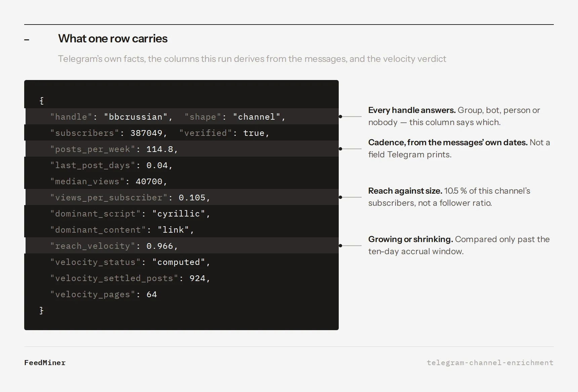Select the value "link"
Image resolution: width=578 pixels, height=392 pixels.
tap(173, 230)
